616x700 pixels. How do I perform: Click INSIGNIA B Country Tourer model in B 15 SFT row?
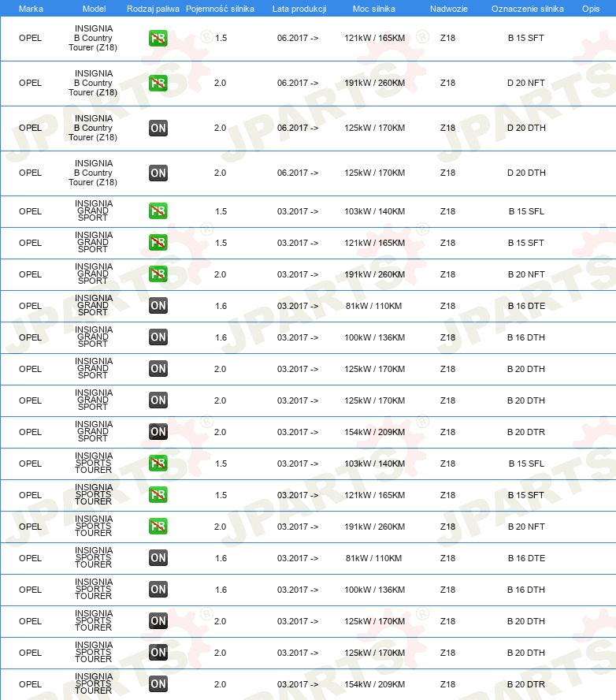(x=93, y=38)
